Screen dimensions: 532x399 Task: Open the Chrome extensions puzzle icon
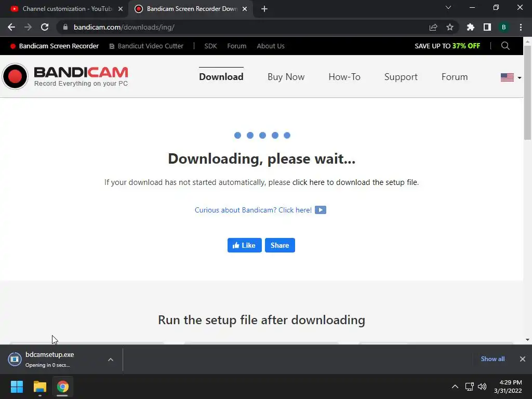pyautogui.click(x=471, y=27)
